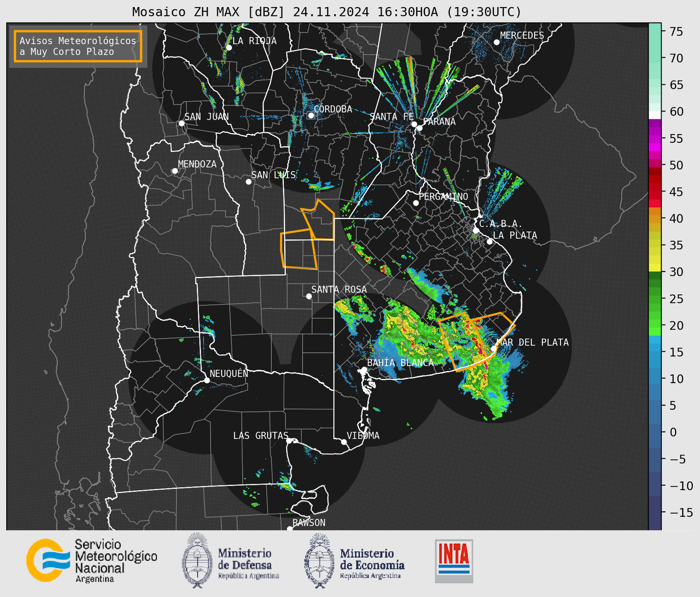Click the scale label 40
Screen dimensions: 700x597
676,218
